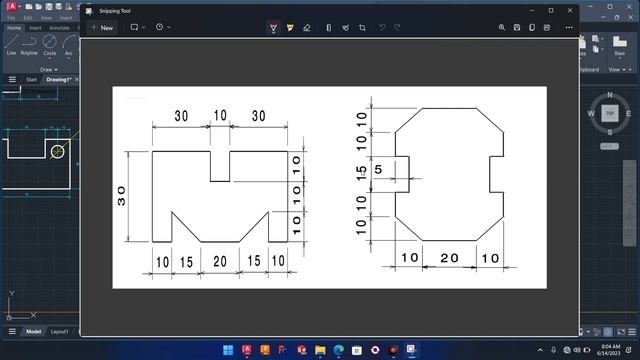Open AutoCAD status bar customization menu
The width and height of the screenshot is (640, 360).
632,332
